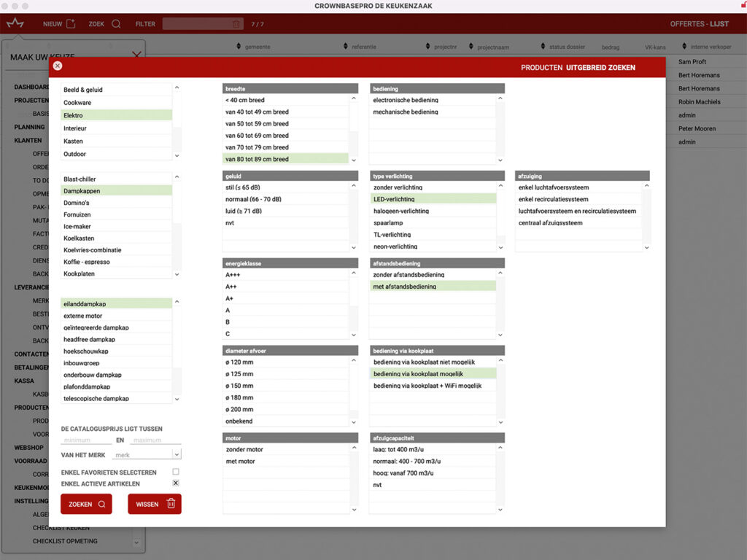This screenshot has height=560, width=747.
Task: Close the uitgebreid zoeken dialog
Action: pyautogui.click(x=58, y=66)
